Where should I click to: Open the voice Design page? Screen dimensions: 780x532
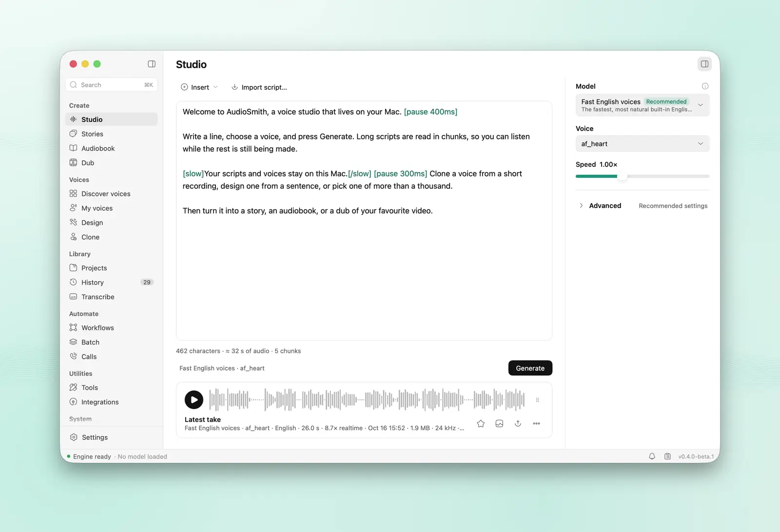point(111,223)
